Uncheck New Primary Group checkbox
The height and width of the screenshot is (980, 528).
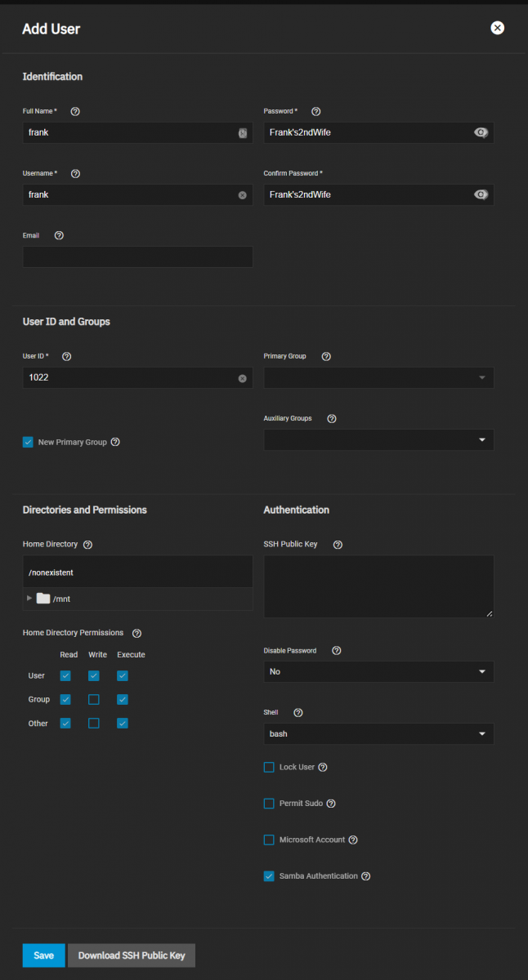click(x=28, y=442)
